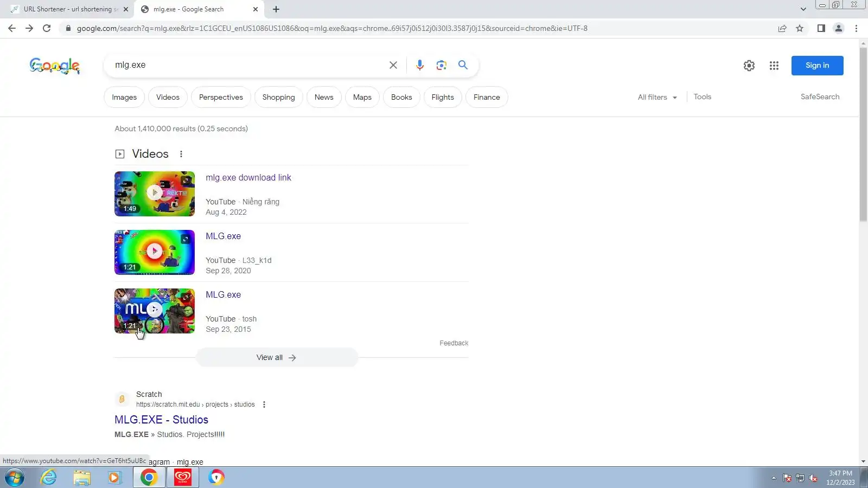Click the muted volume tray icon
This screenshot has width=868, height=488.
pos(813,478)
